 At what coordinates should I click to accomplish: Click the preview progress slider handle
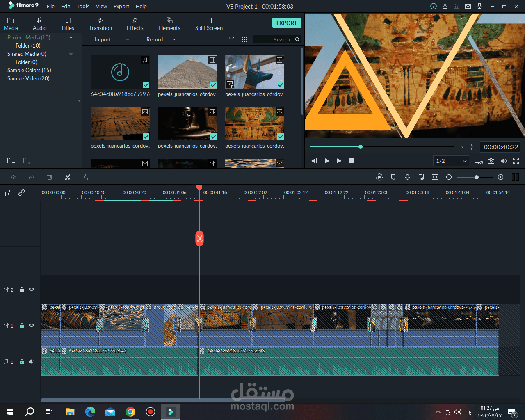pyautogui.click(x=361, y=147)
